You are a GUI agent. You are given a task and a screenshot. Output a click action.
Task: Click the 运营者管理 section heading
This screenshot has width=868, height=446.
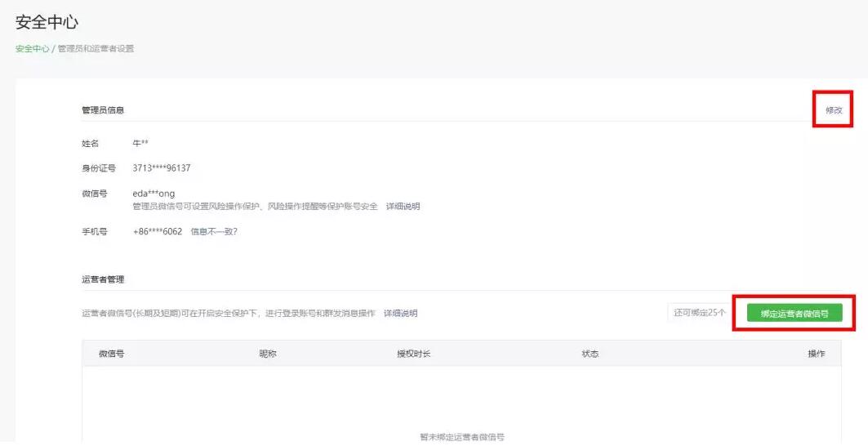click(x=103, y=279)
